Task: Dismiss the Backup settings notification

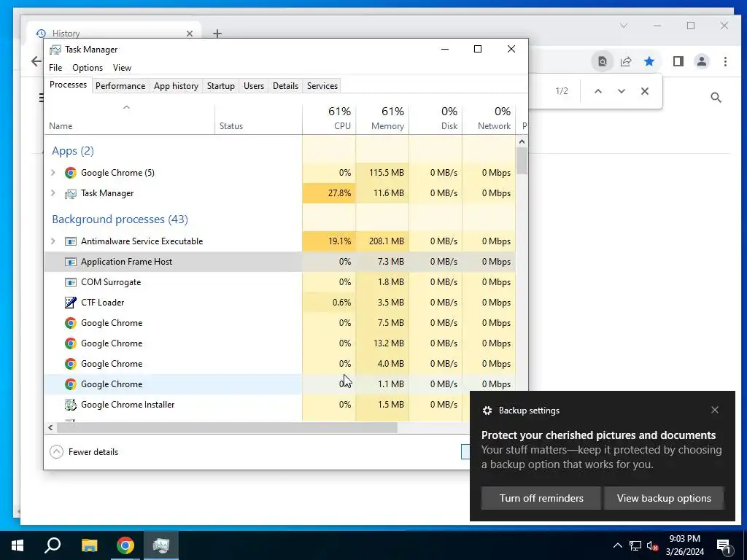Action: [x=715, y=410]
